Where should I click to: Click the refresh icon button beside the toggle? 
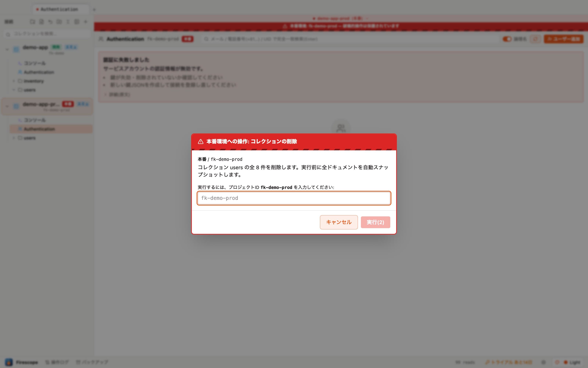tap(535, 39)
